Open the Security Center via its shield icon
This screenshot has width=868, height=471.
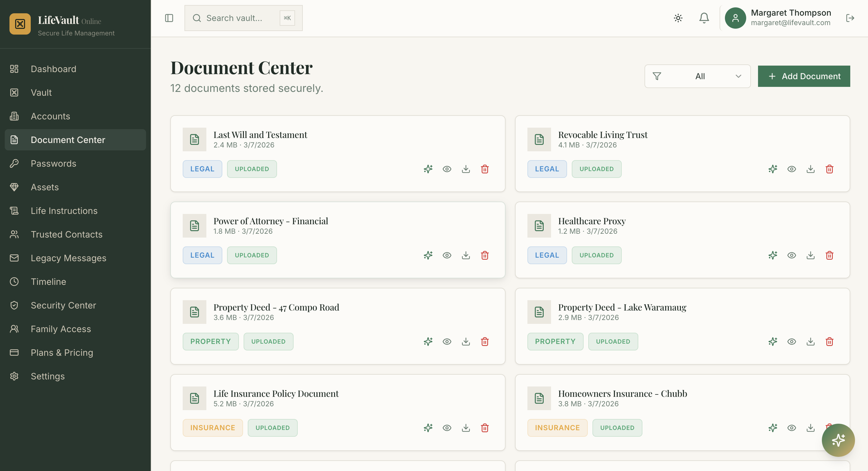click(x=14, y=305)
